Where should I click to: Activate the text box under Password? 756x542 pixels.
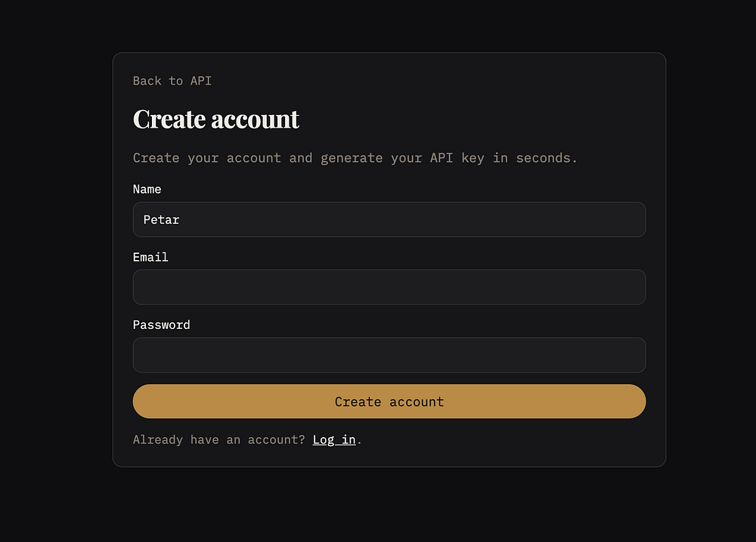point(389,355)
